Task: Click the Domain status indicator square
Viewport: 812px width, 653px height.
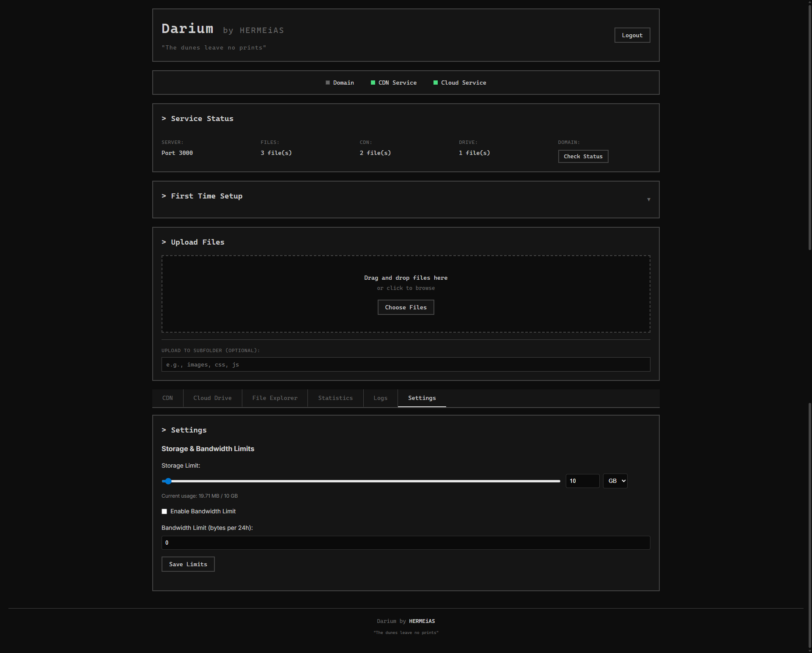Action: (x=327, y=83)
